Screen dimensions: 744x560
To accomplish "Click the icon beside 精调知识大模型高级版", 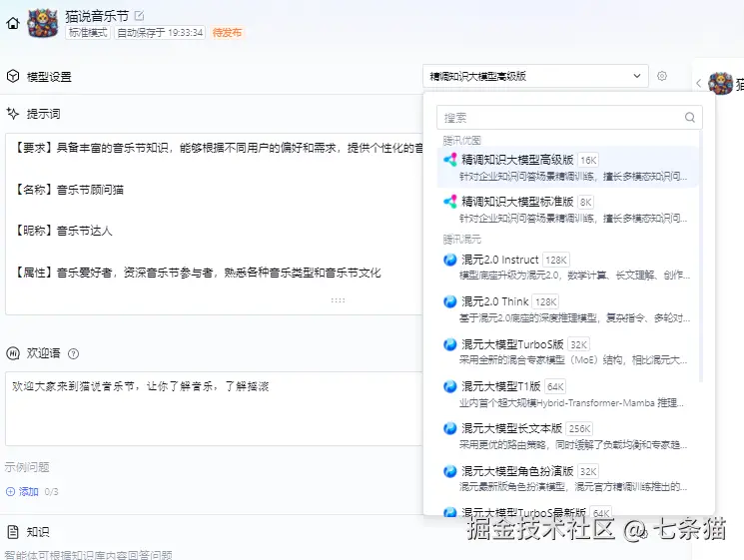I will tap(449, 160).
